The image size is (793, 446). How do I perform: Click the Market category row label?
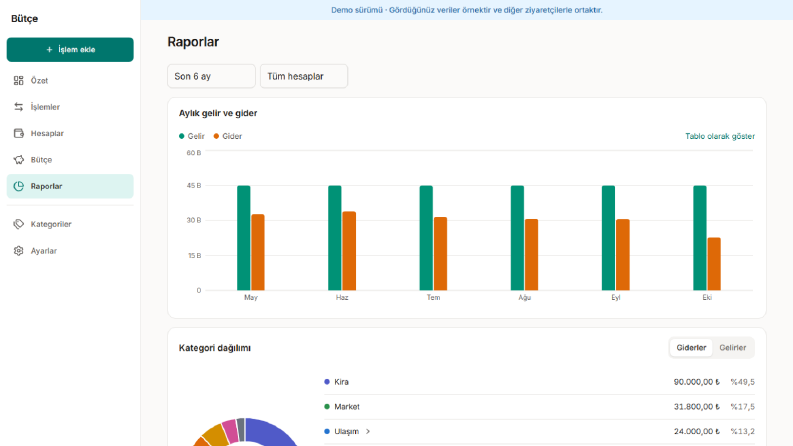pyautogui.click(x=347, y=407)
